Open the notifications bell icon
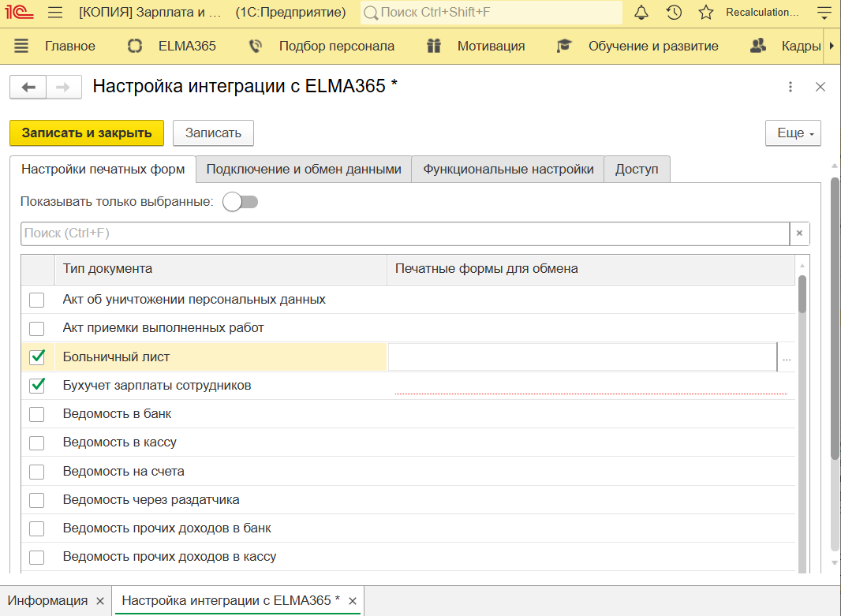The height and width of the screenshot is (616, 841). tap(641, 13)
